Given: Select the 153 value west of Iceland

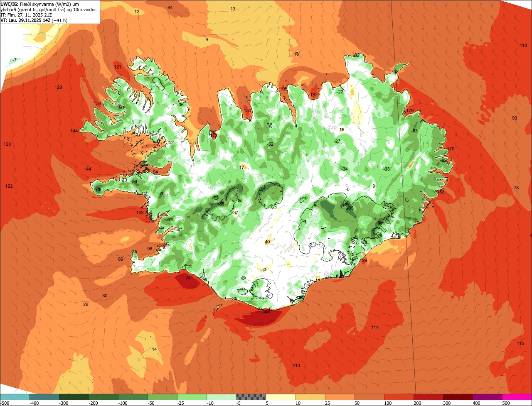Looking at the screenshot, I should pos(140,213).
